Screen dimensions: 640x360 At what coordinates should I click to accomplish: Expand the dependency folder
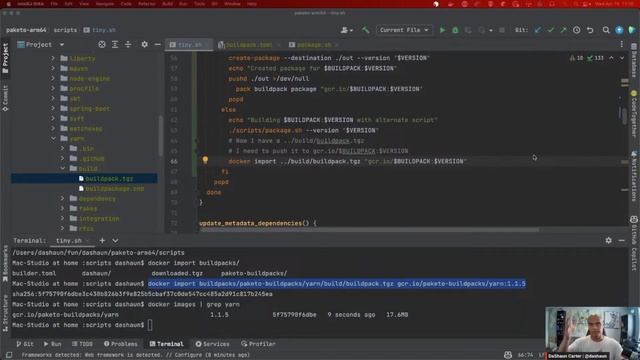click(x=63, y=199)
